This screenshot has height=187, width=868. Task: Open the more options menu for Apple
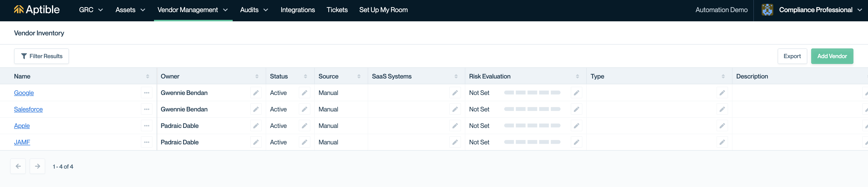[147, 126]
